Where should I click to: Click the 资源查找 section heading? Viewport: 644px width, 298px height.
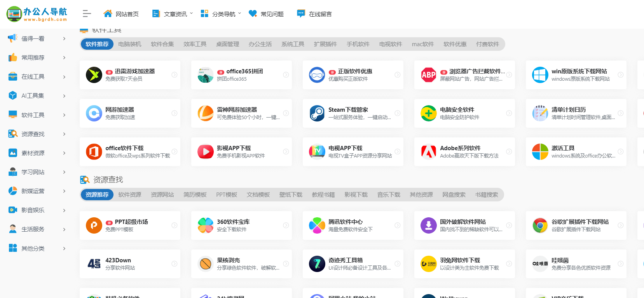coord(108,180)
